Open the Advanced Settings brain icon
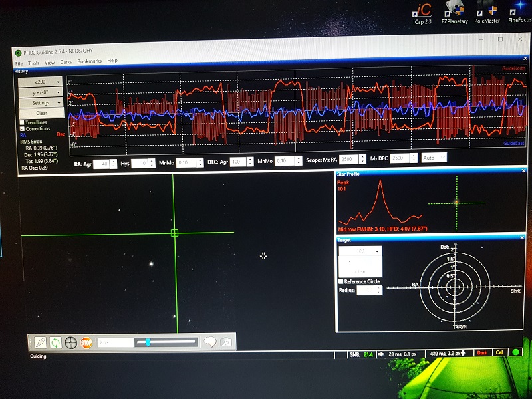This screenshot has height=399, width=532. coord(210,342)
